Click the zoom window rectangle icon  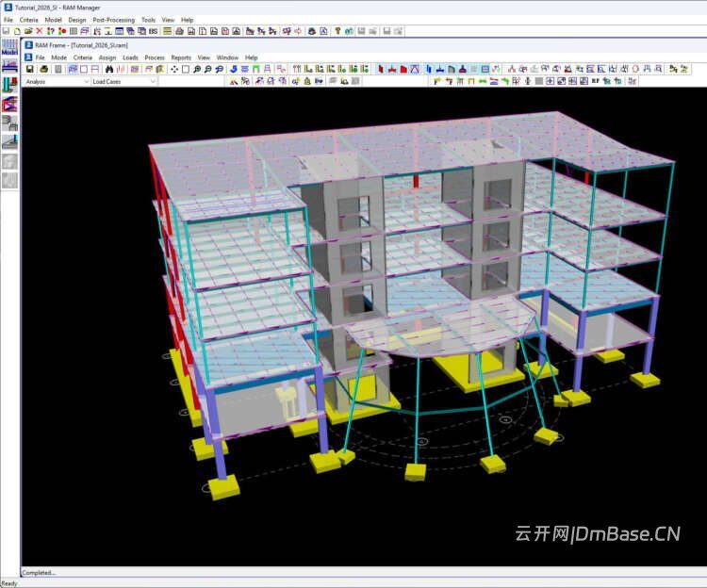[x=186, y=69]
